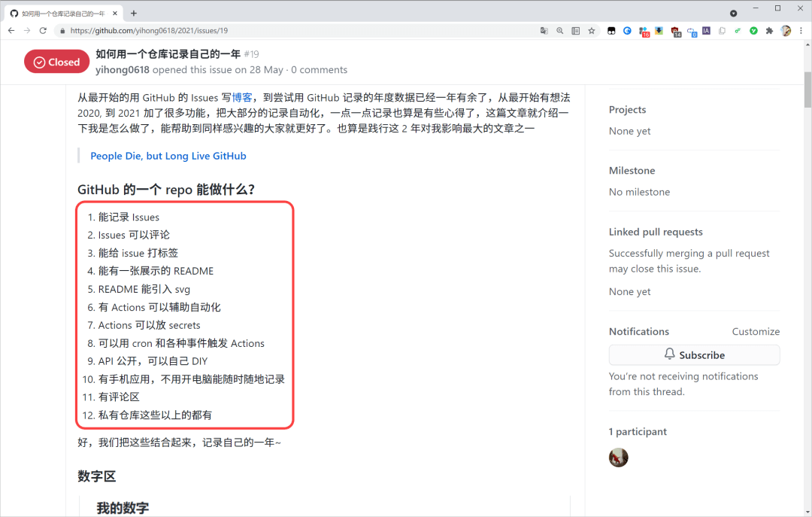This screenshot has height=517, width=812.
Task: Click the zoom magnifier icon in address bar
Action: 560,31
